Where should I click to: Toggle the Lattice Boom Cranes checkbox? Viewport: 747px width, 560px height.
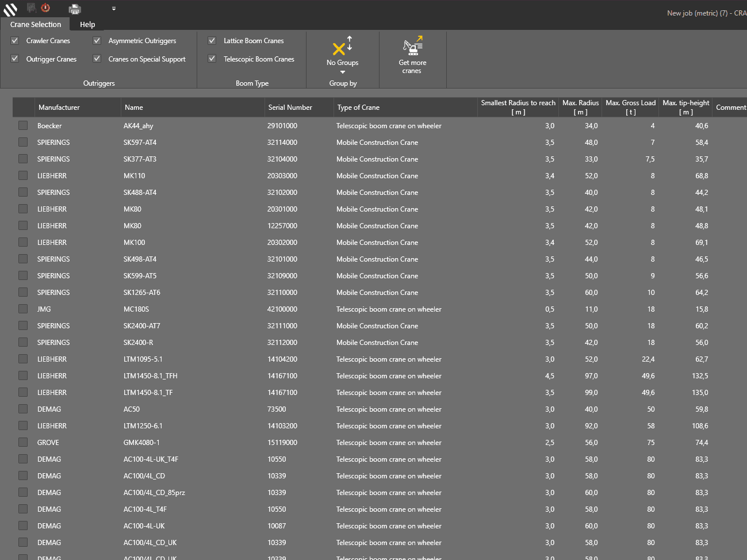(212, 40)
